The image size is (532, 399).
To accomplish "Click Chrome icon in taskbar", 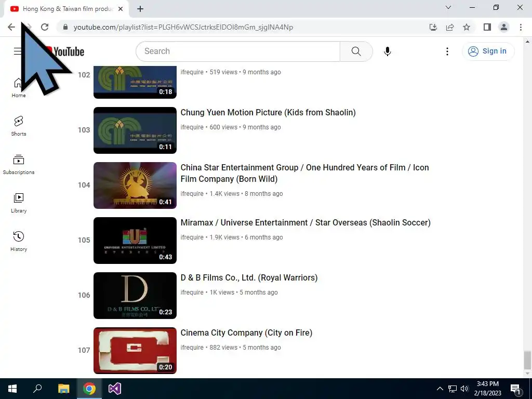I will point(89,389).
